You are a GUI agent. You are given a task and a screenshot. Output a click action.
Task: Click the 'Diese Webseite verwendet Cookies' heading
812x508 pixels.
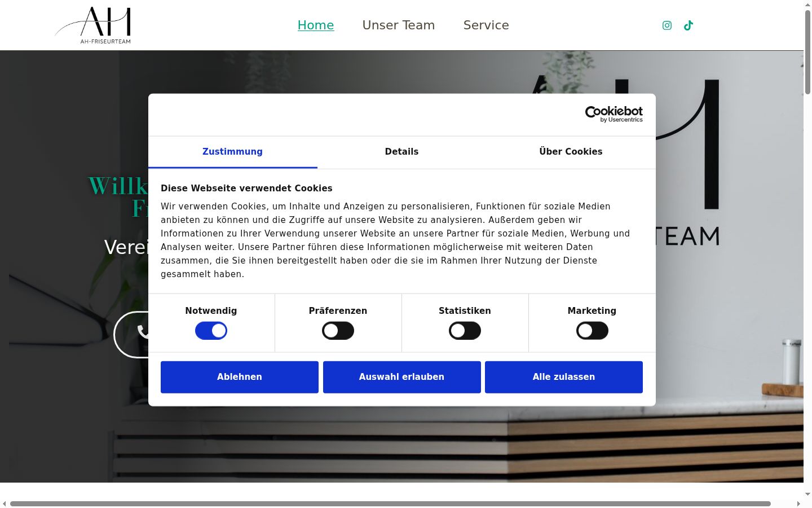pos(246,189)
